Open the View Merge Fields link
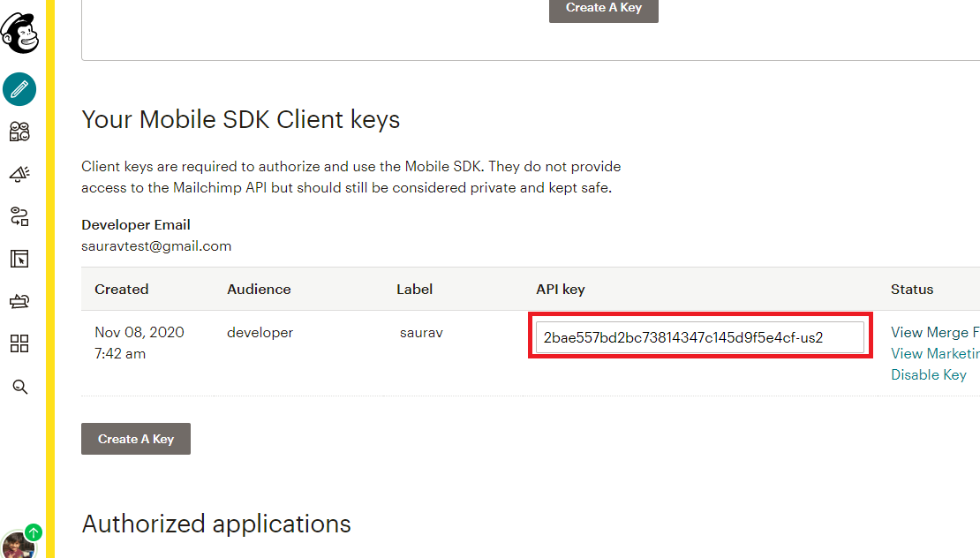Viewport: 980px width, 558px height. coord(935,333)
